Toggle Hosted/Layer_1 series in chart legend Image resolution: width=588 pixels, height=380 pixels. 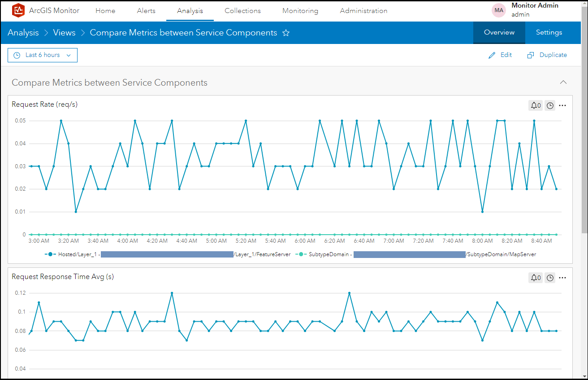[x=76, y=254]
